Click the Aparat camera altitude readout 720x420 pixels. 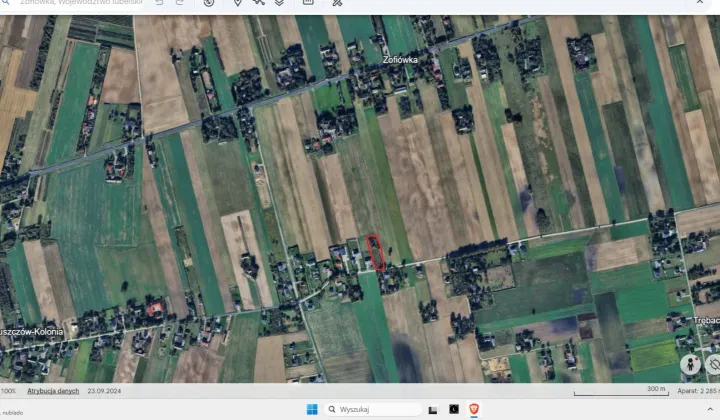tap(698, 391)
